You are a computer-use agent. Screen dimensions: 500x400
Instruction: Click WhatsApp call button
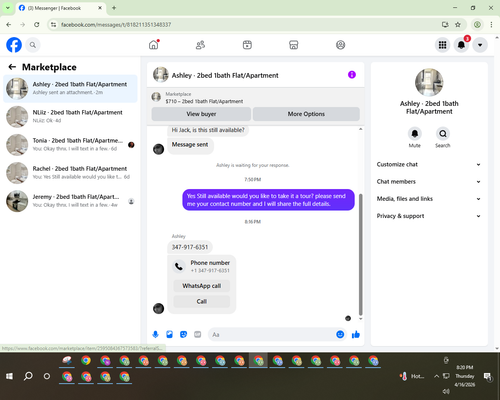(x=202, y=286)
